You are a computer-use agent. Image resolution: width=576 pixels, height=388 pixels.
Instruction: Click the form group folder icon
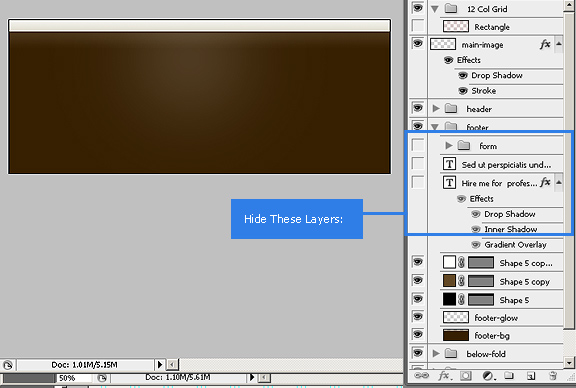(x=464, y=146)
